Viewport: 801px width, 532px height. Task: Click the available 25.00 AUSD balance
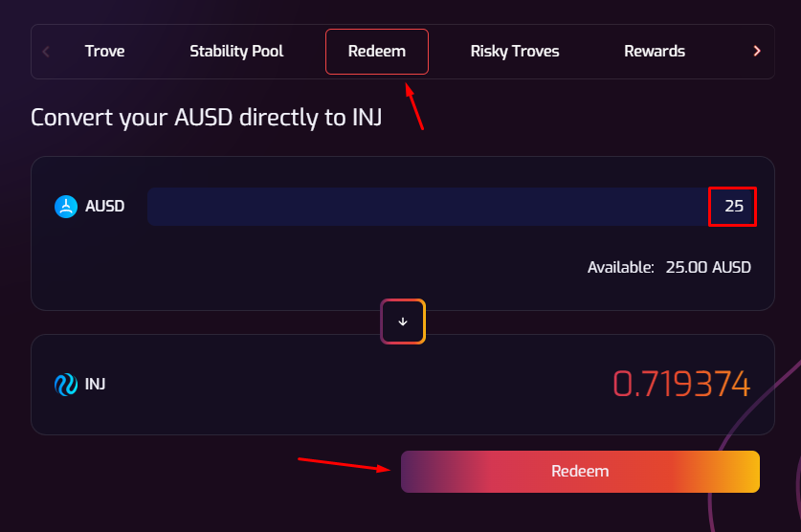tap(708, 267)
